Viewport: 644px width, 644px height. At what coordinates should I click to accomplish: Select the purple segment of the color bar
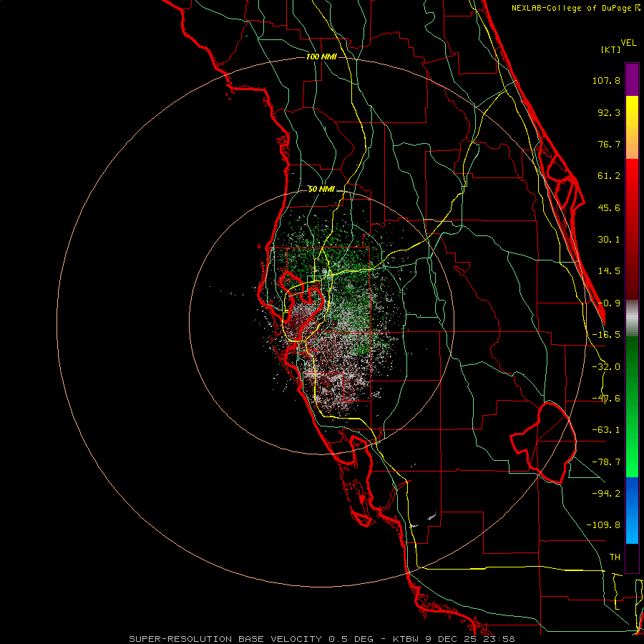click(x=632, y=79)
